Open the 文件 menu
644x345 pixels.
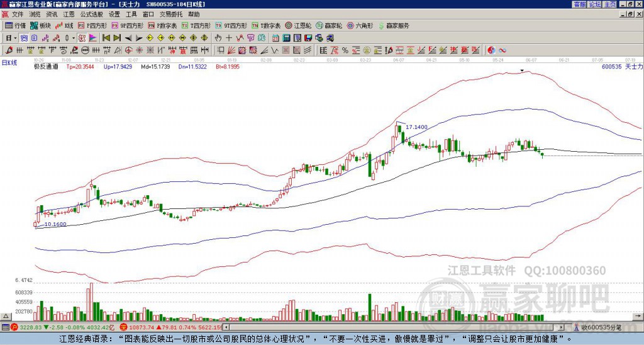(18, 14)
